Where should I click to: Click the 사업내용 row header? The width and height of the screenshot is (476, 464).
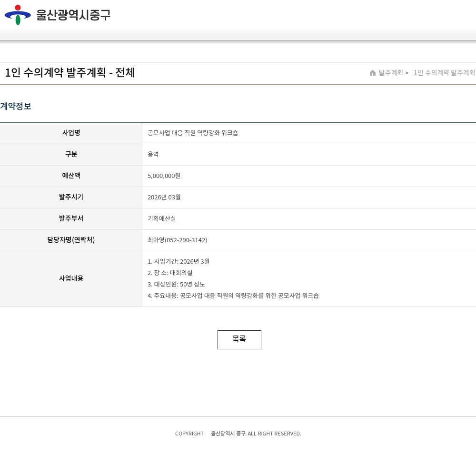click(71, 278)
